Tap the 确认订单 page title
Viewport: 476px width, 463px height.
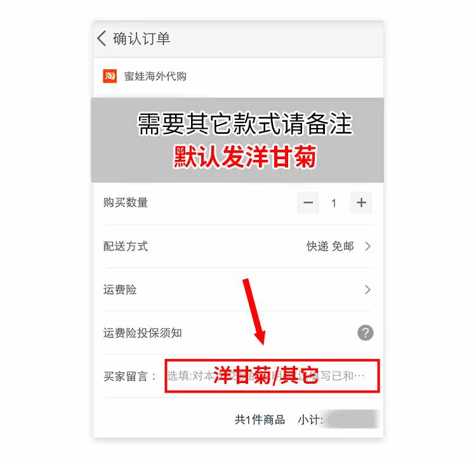pos(142,39)
